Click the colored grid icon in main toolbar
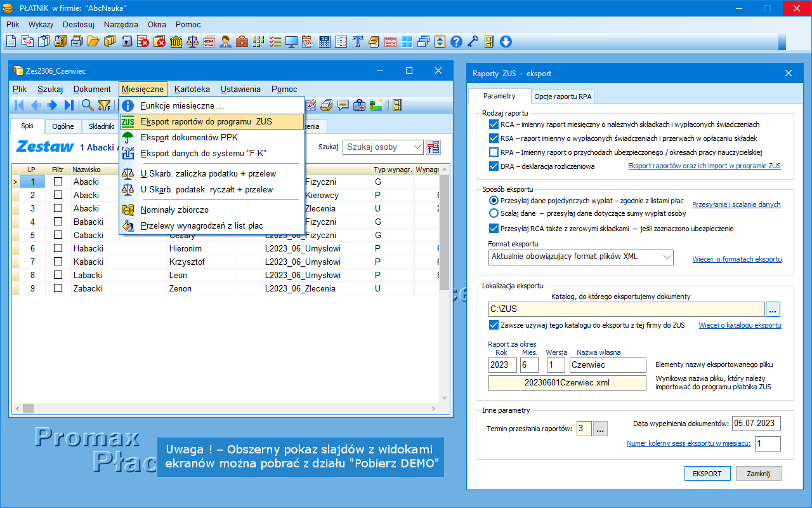The width and height of the screenshot is (812, 508). 258,42
